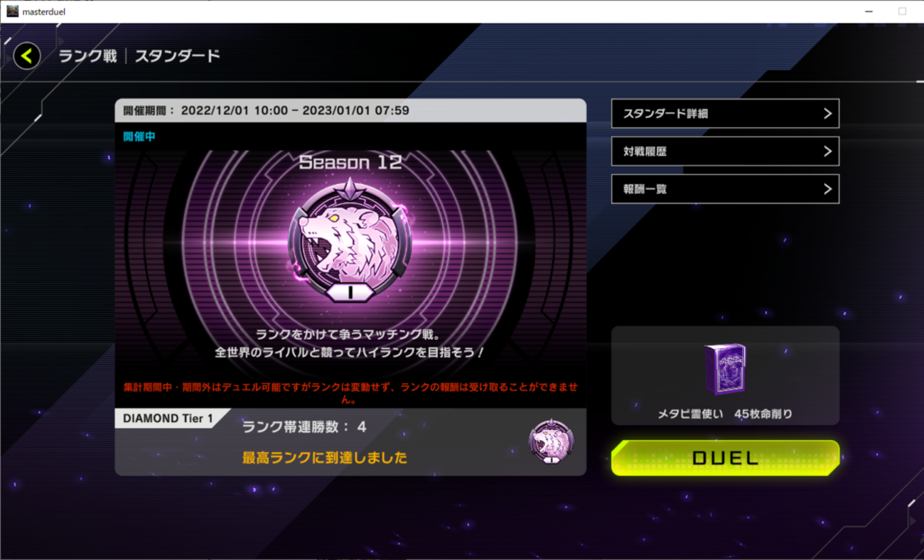Open 対戦履歴 duel history
Image resolution: width=924 pixels, height=560 pixels.
[725, 151]
